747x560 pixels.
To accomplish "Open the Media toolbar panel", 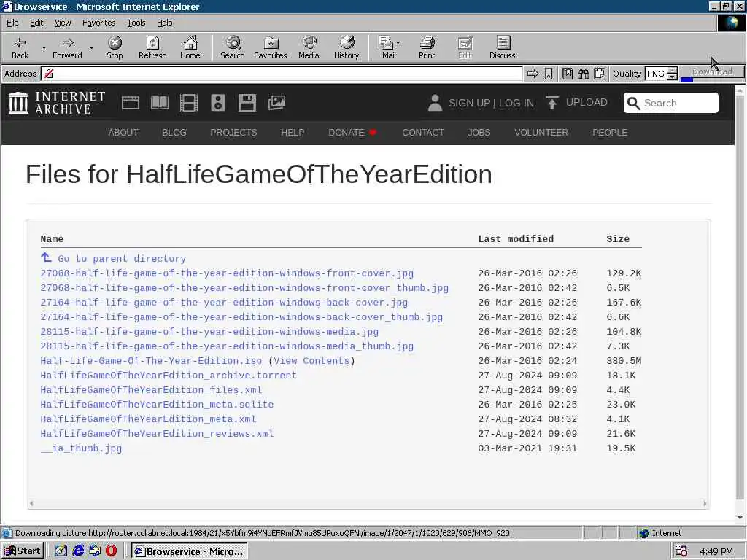I will point(309,47).
